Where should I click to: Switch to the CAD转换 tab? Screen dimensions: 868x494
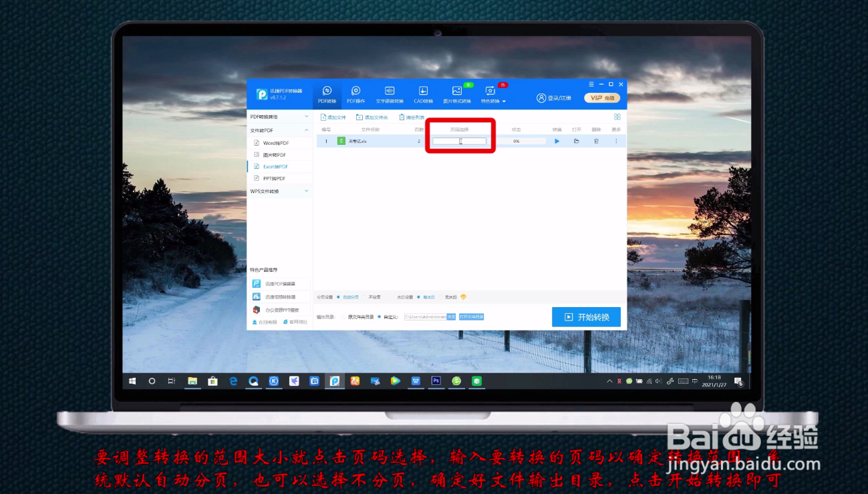coord(423,95)
